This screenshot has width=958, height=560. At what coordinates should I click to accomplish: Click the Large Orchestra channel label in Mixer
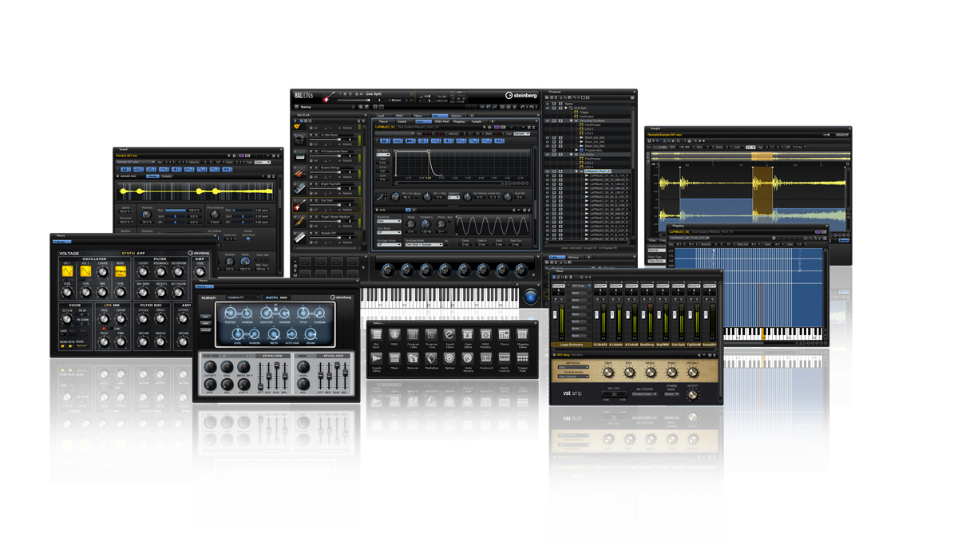[572, 345]
